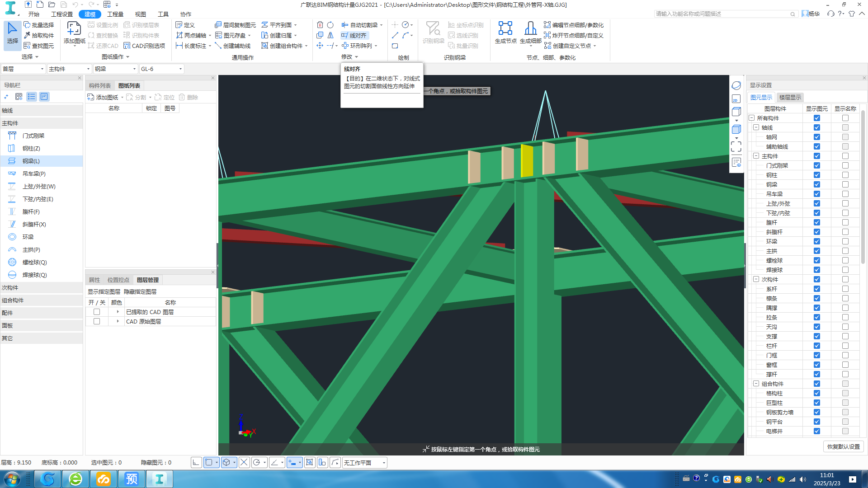Select the rectangle draw tool
This screenshot has height=488, width=868.
coord(395,46)
